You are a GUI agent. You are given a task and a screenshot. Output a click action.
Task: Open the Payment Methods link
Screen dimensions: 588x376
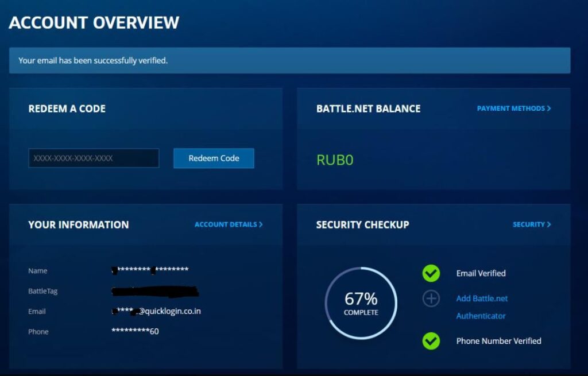pyautogui.click(x=514, y=108)
